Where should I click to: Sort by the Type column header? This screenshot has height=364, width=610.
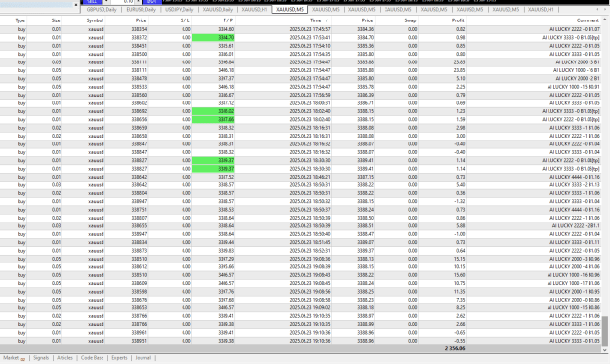pyautogui.click(x=20, y=20)
